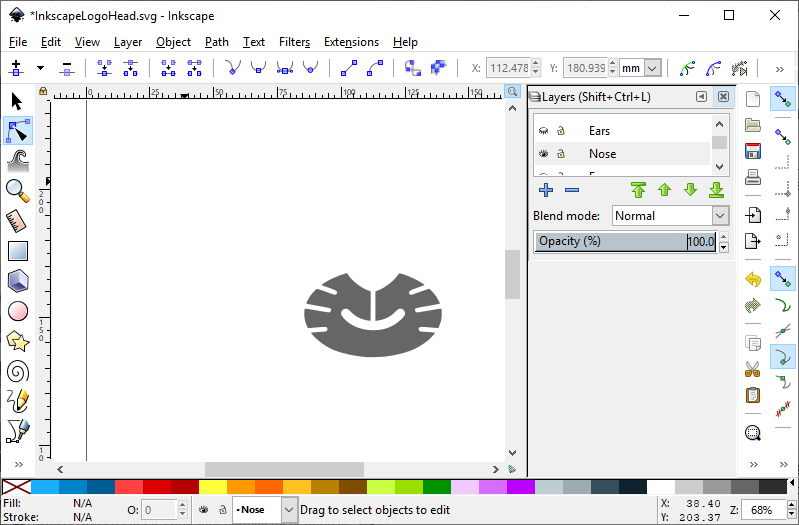Choose the Rectangle tool
The height and width of the screenshot is (525, 799).
(x=18, y=251)
